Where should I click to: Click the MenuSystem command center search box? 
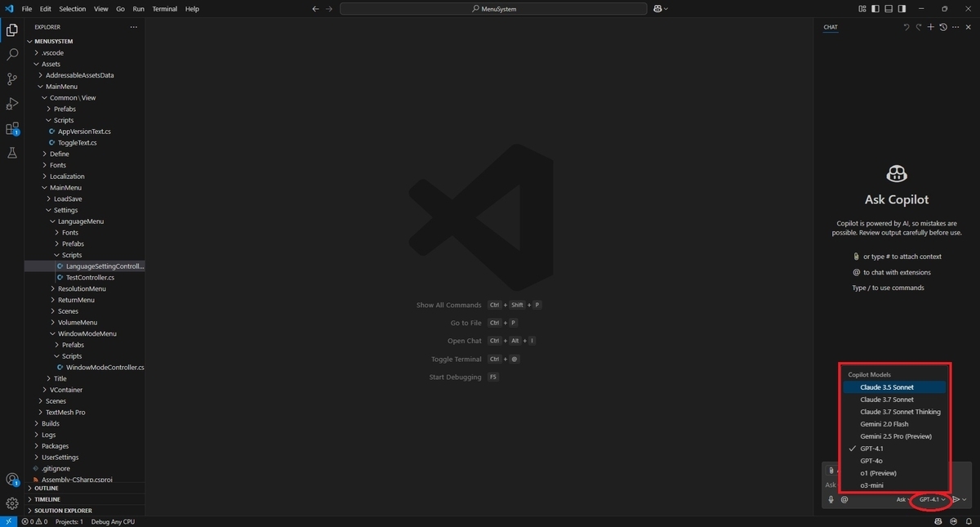tap(493, 9)
